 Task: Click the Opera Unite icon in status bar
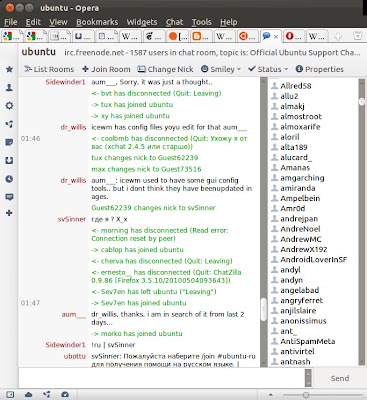tap(47, 395)
